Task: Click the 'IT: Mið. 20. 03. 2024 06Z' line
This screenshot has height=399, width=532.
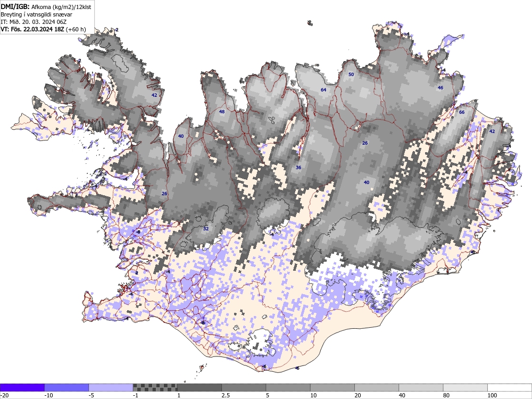Action: (x=34, y=22)
